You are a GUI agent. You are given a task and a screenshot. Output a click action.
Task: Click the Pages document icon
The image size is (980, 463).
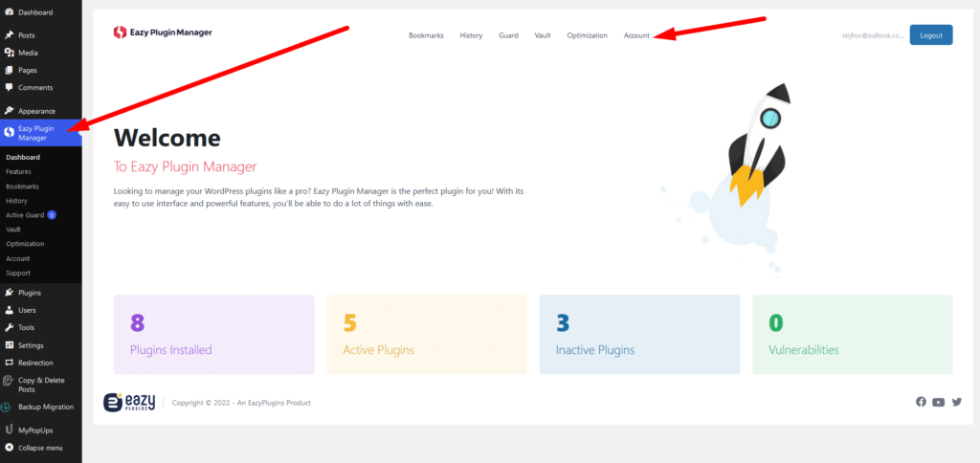pos(9,70)
